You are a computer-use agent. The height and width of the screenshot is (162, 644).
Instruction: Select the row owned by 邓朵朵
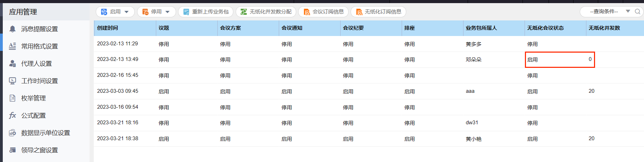474,60
